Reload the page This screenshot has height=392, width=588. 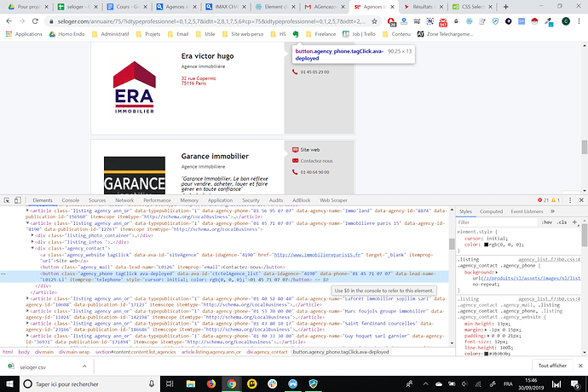click(35, 21)
